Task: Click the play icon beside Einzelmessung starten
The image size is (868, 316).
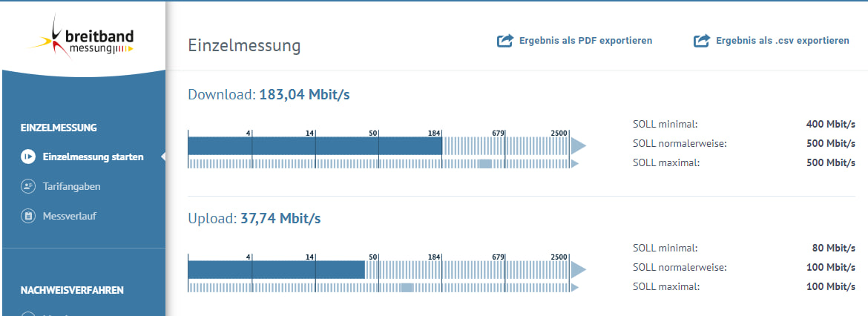Action: tap(27, 157)
